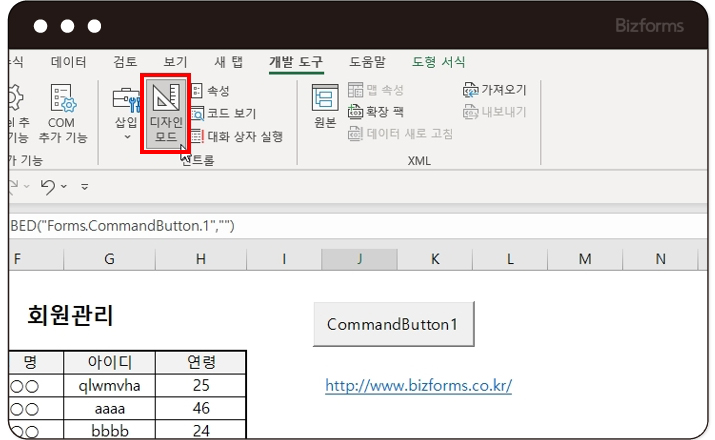The width and height of the screenshot is (715, 440).
Task: Select column N header
Action: point(660,259)
